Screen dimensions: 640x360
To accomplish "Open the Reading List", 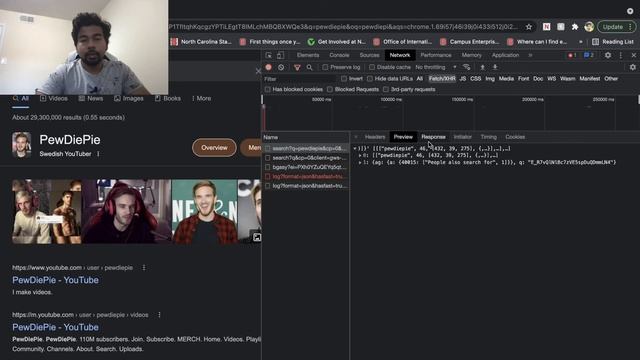I will tap(613, 42).
